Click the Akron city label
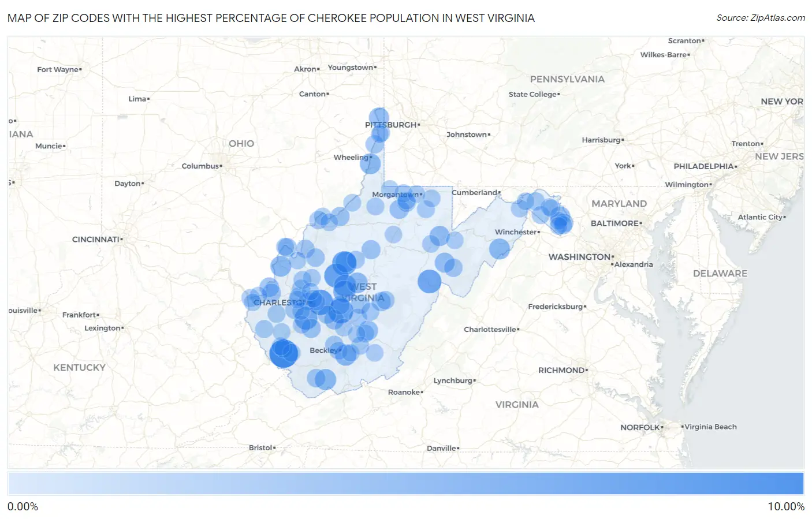 tap(306, 69)
